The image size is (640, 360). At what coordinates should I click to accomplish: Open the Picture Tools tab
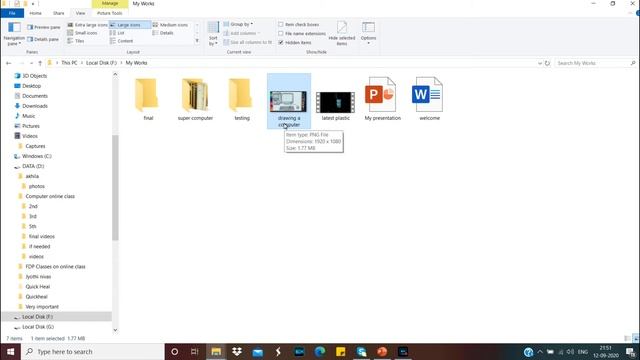pyautogui.click(x=109, y=13)
